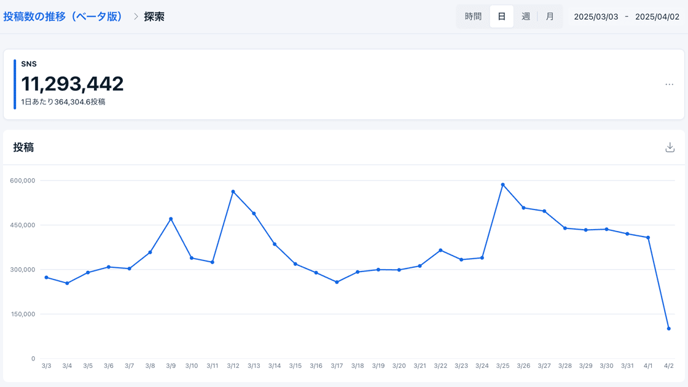The height and width of the screenshot is (387, 688).
Task: Click the SNS total 11,293,442 figure
Action: click(x=72, y=84)
